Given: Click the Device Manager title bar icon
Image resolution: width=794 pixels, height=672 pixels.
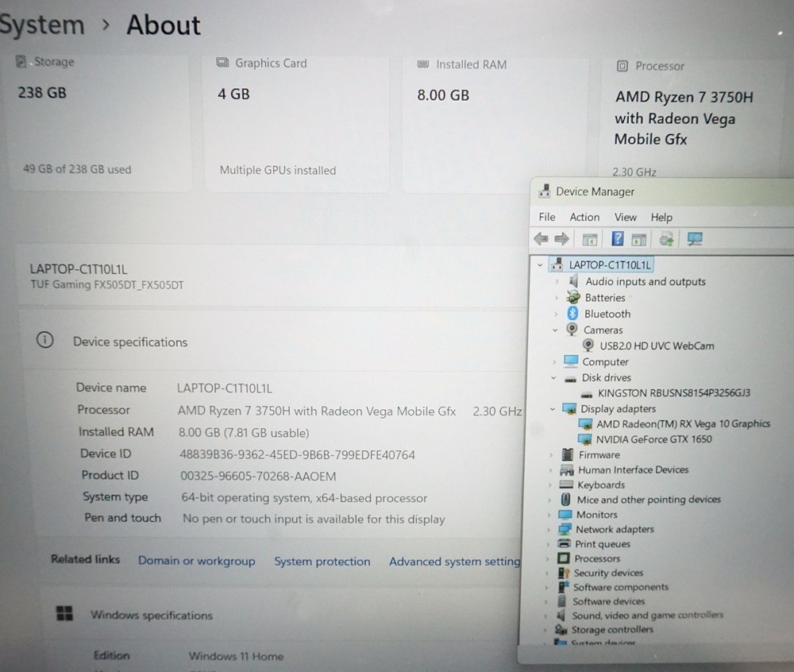Looking at the screenshot, I should pos(545,191).
